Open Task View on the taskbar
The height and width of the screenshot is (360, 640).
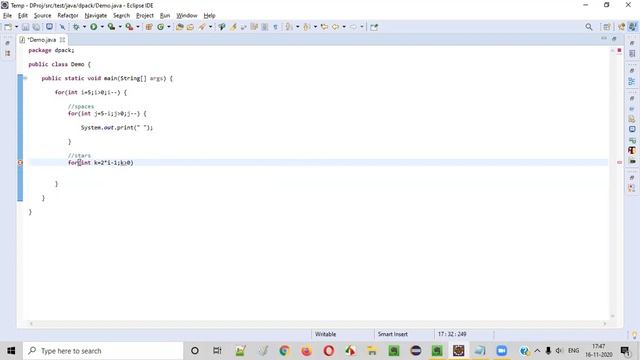coord(217,351)
